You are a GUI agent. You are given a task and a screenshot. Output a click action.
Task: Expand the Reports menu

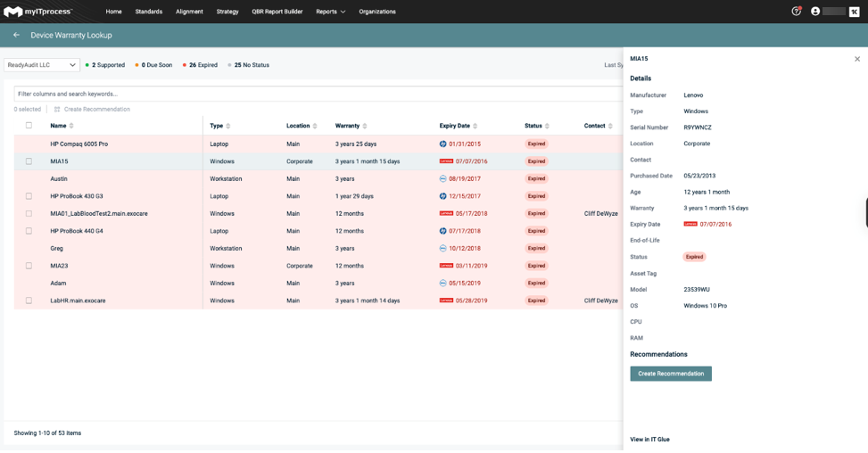[330, 12]
